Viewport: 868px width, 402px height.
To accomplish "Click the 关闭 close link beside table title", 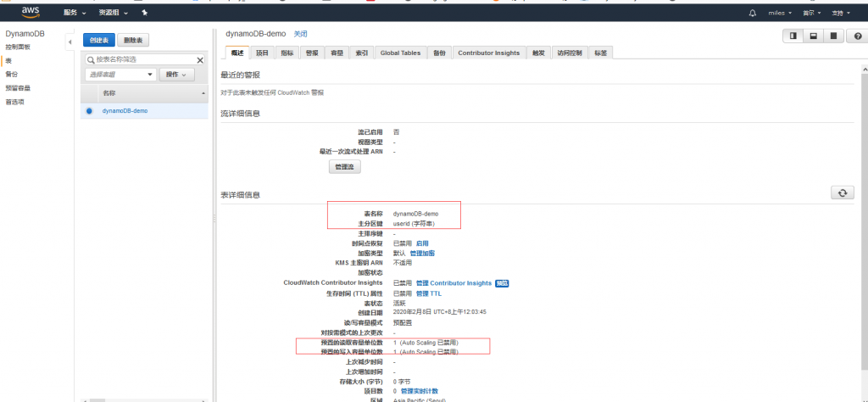I will (300, 34).
